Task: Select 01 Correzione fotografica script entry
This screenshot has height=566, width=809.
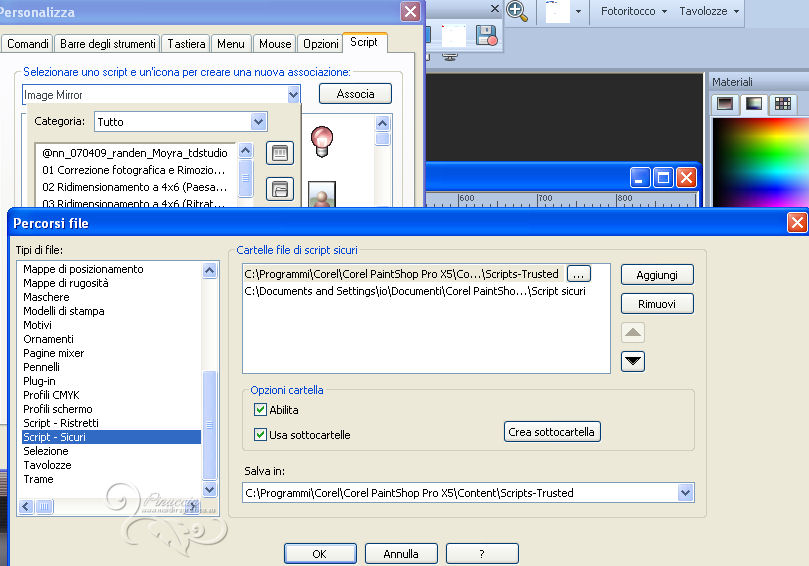Action: (x=134, y=170)
